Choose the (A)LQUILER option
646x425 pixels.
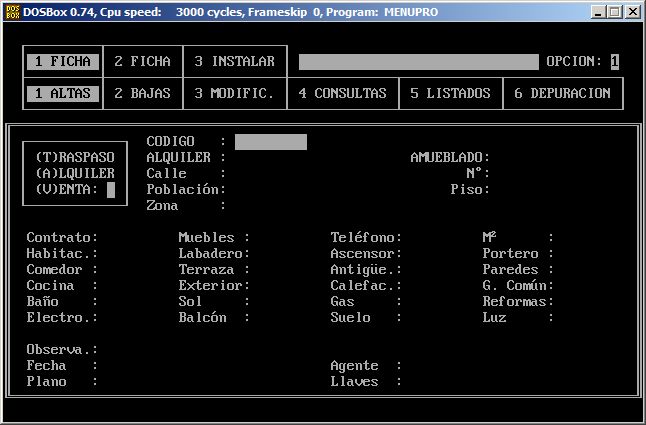(x=74, y=173)
